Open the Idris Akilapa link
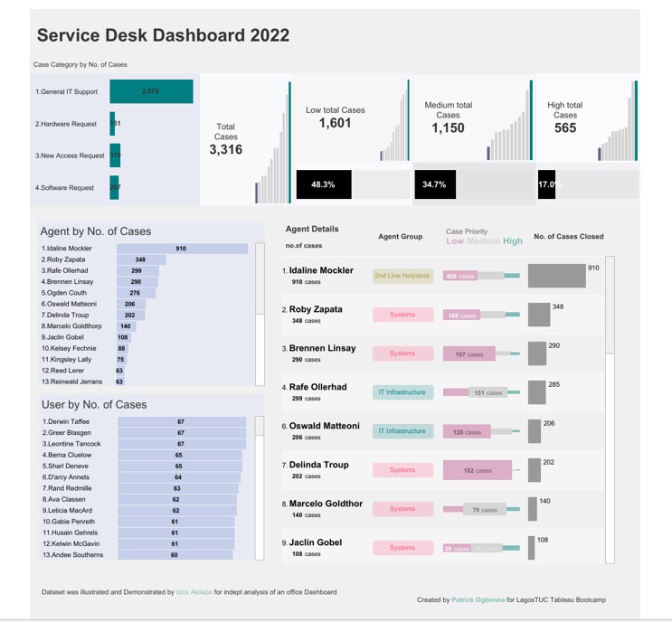 tap(194, 592)
